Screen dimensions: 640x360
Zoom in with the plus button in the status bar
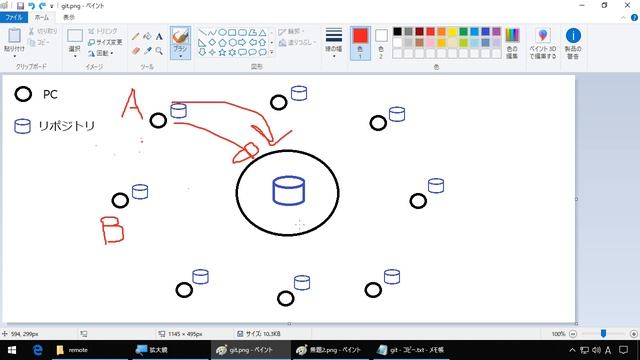tap(633, 334)
